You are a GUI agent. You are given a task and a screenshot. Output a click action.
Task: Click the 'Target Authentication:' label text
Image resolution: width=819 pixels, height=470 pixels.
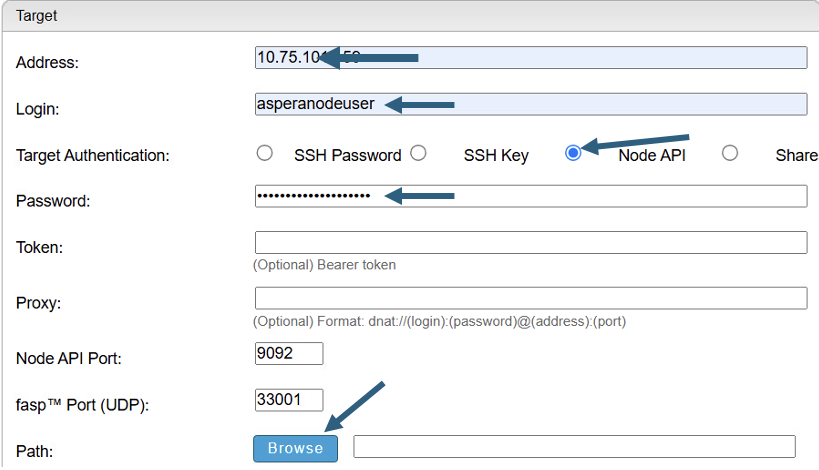pos(93,156)
